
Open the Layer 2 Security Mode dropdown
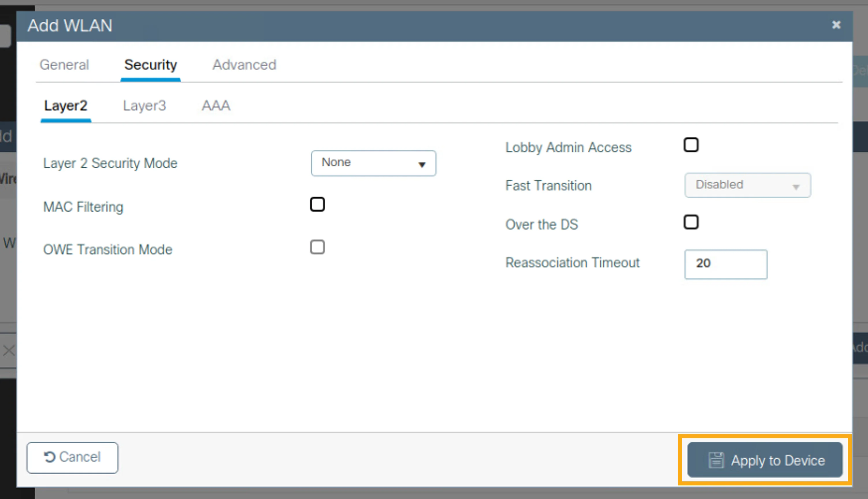pyautogui.click(x=374, y=163)
